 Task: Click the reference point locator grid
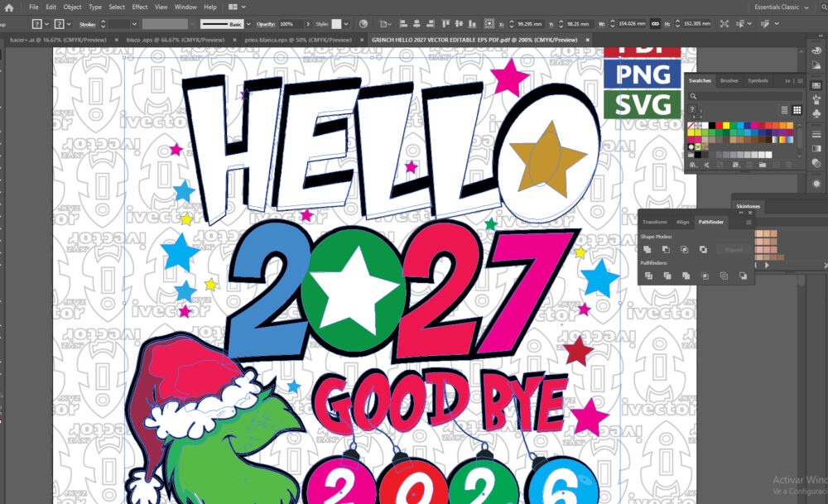[x=489, y=24]
